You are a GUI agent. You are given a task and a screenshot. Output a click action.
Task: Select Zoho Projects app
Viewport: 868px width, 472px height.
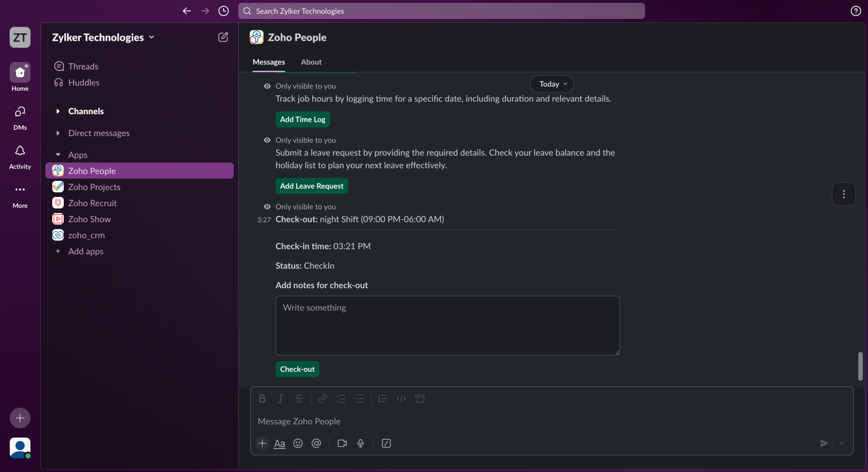[x=139, y=187]
